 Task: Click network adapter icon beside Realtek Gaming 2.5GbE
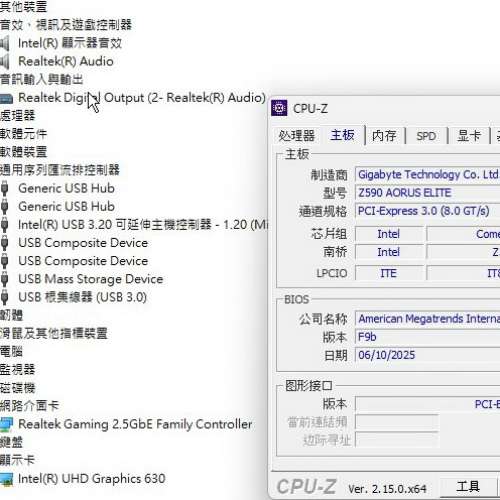coord(6,424)
